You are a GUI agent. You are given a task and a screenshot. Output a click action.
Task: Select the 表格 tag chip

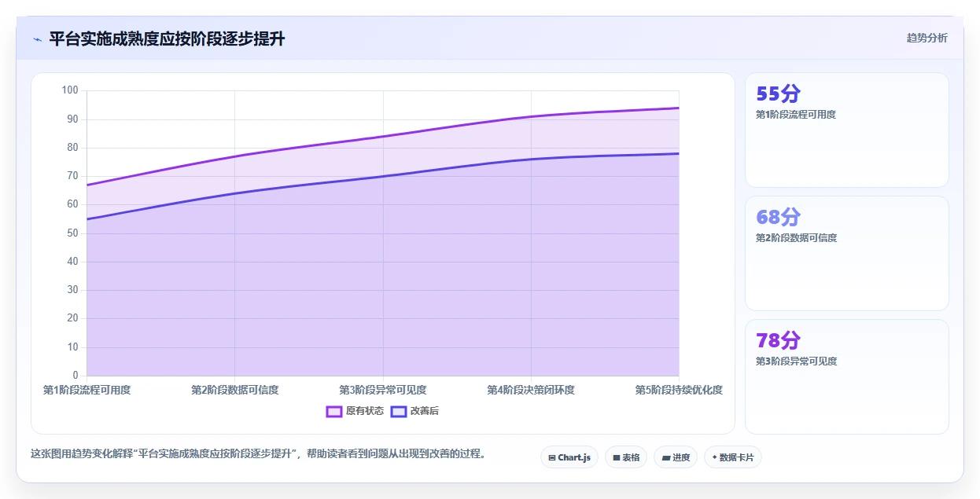click(626, 457)
